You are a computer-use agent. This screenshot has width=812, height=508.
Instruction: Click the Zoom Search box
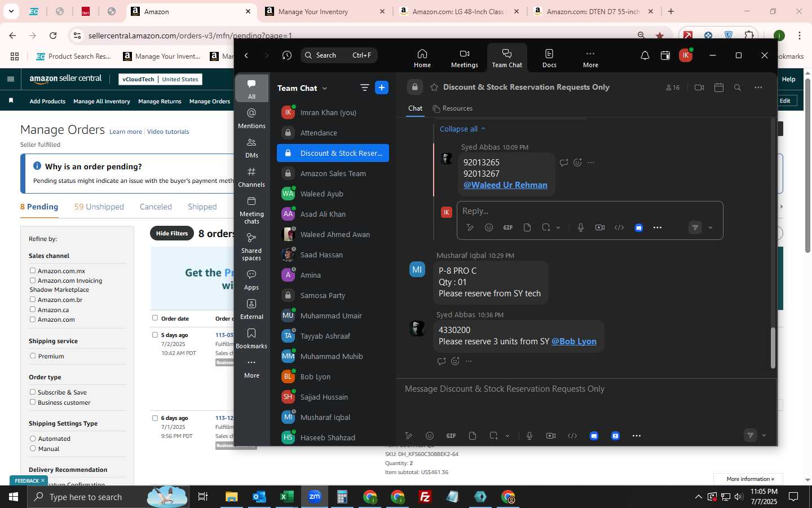tap(339, 55)
